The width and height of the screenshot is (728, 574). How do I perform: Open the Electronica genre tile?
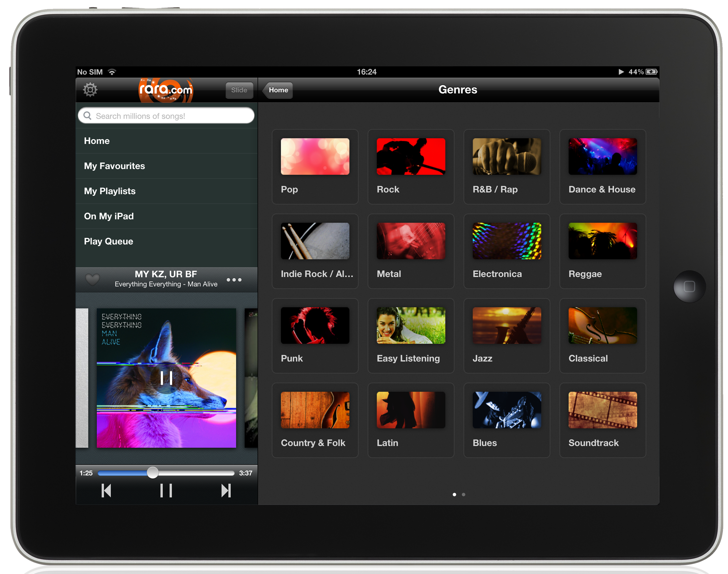pos(506,251)
